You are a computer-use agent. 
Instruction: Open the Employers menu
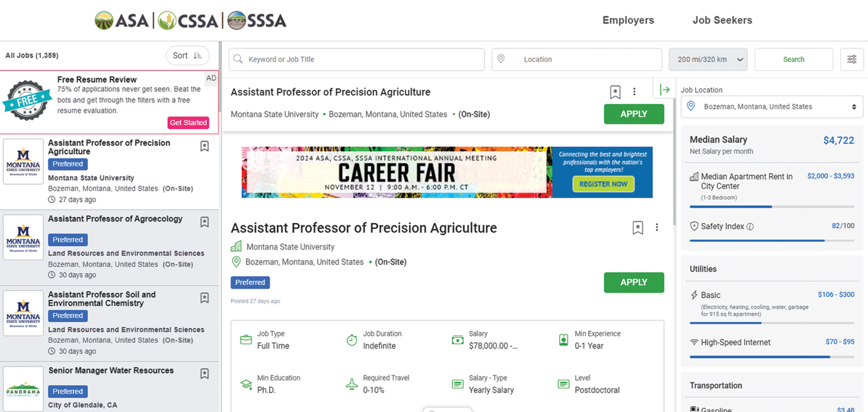628,20
